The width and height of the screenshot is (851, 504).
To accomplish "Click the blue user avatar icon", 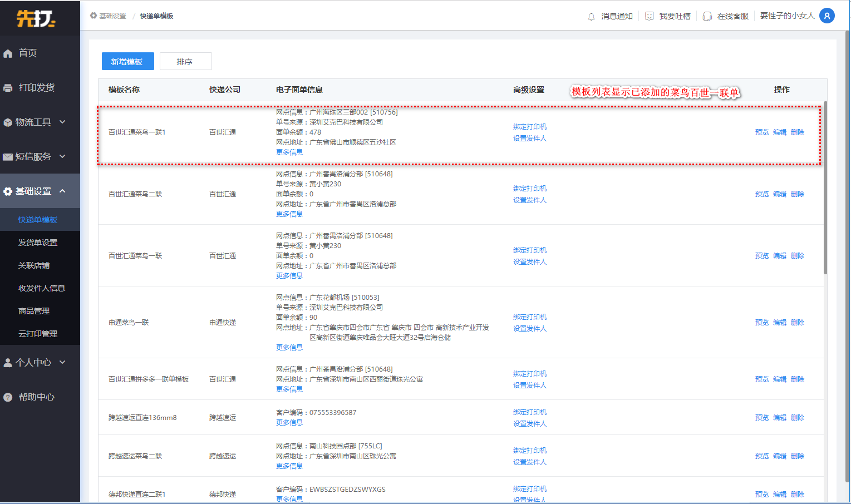I will (827, 16).
